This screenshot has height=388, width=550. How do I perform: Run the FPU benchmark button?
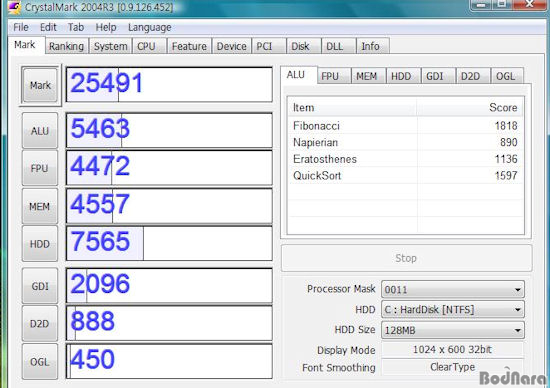point(40,168)
